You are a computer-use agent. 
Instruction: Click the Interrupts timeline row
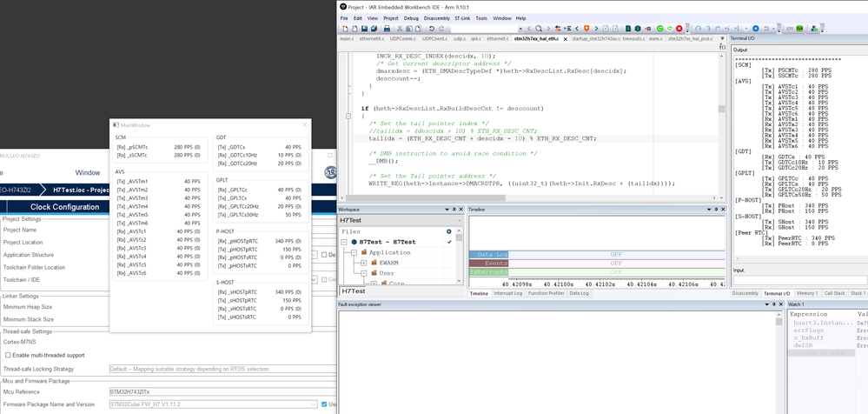coord(597,272)
